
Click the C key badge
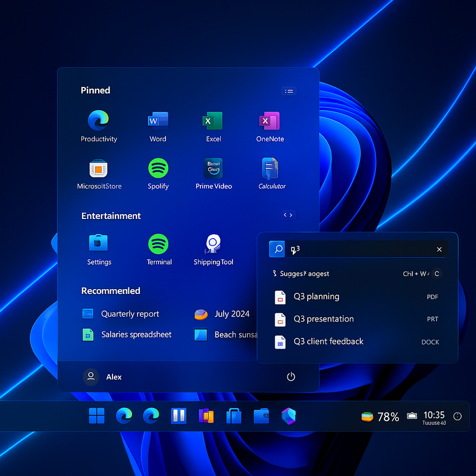437,274
